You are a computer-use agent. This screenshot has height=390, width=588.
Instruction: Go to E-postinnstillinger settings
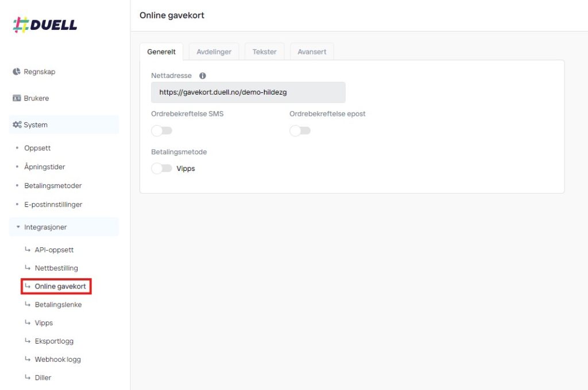(x=53, y=204)
